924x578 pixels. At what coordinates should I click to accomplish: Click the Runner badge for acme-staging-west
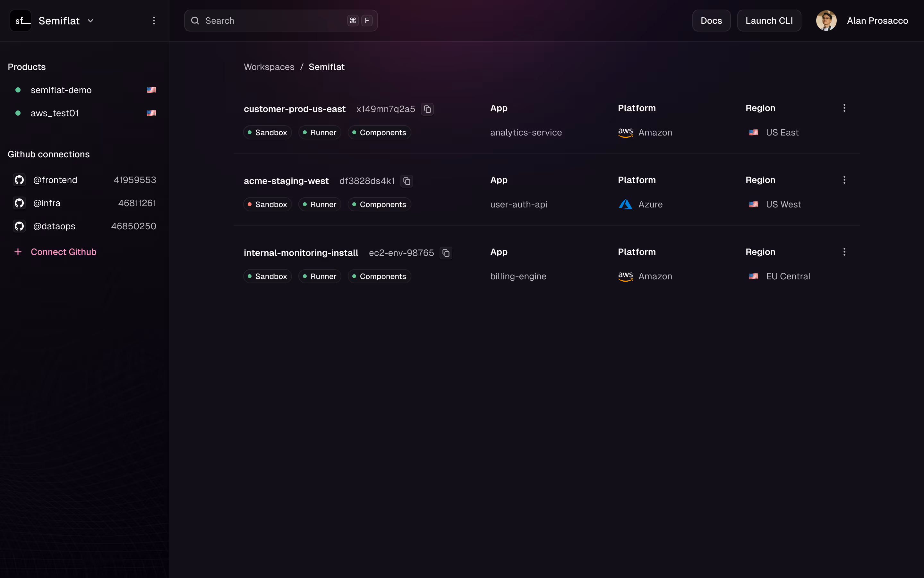(x=320, y=205)
